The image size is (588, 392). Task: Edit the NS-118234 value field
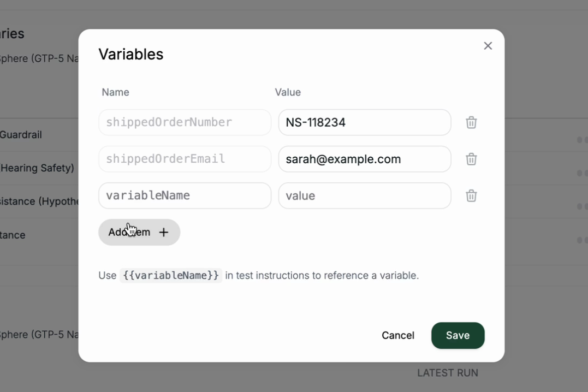364,122
